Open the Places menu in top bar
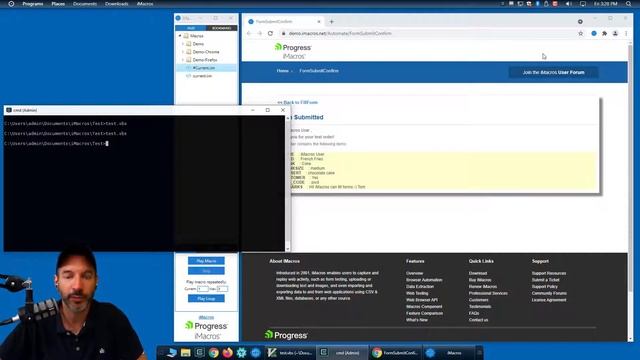The image size is (640, 360). click(x=58, y=4)
